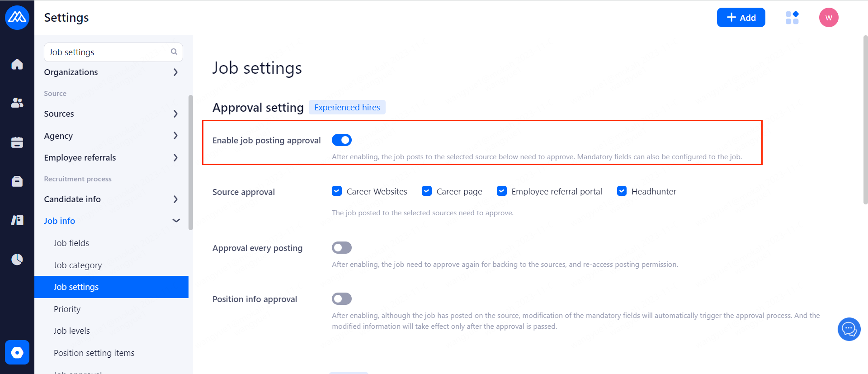
Task: Open the settings gear icon in sidebar
Action: [17, 352]
